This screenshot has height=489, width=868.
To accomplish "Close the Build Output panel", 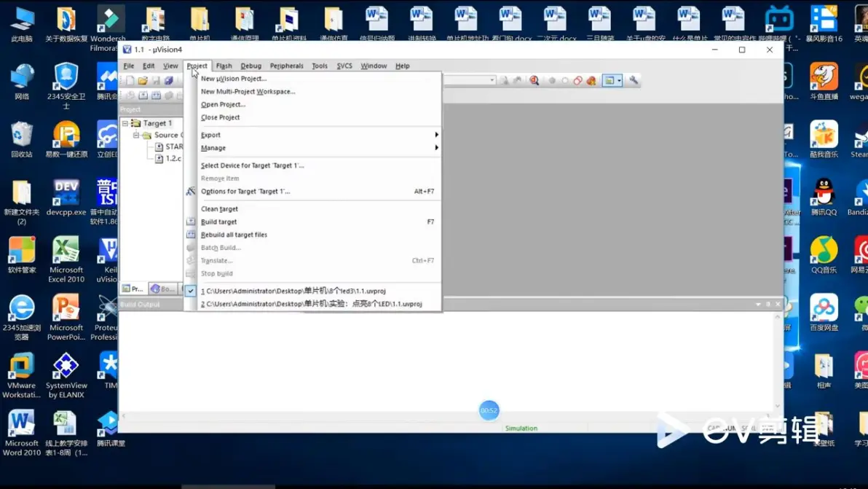I will pyautogui.click(x=778, y=304).
